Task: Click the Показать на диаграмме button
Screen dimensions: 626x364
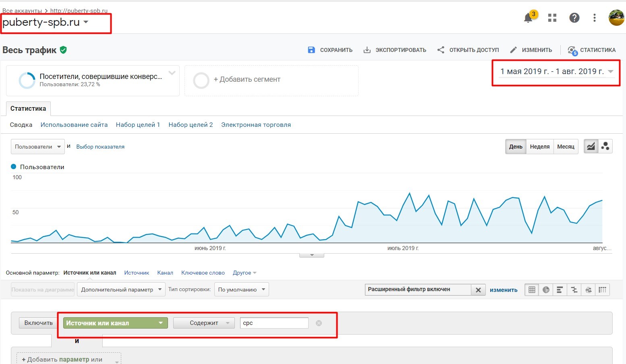Action: pos(43,290)
